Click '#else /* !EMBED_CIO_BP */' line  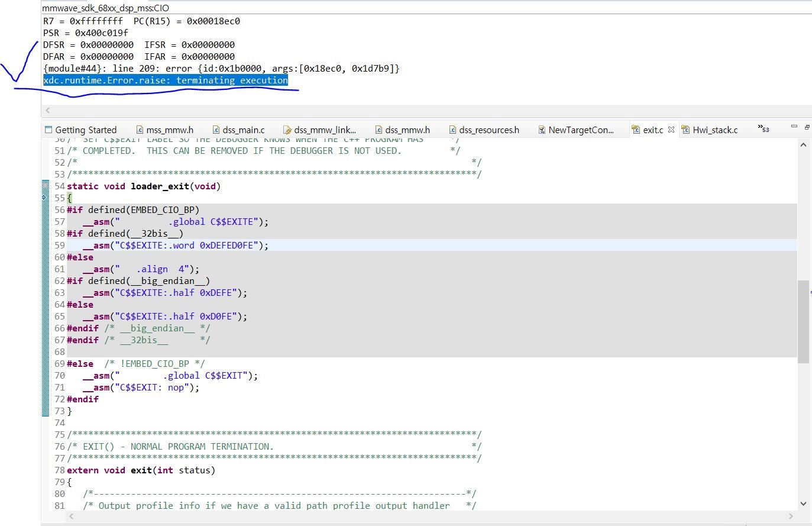[136, 363]
